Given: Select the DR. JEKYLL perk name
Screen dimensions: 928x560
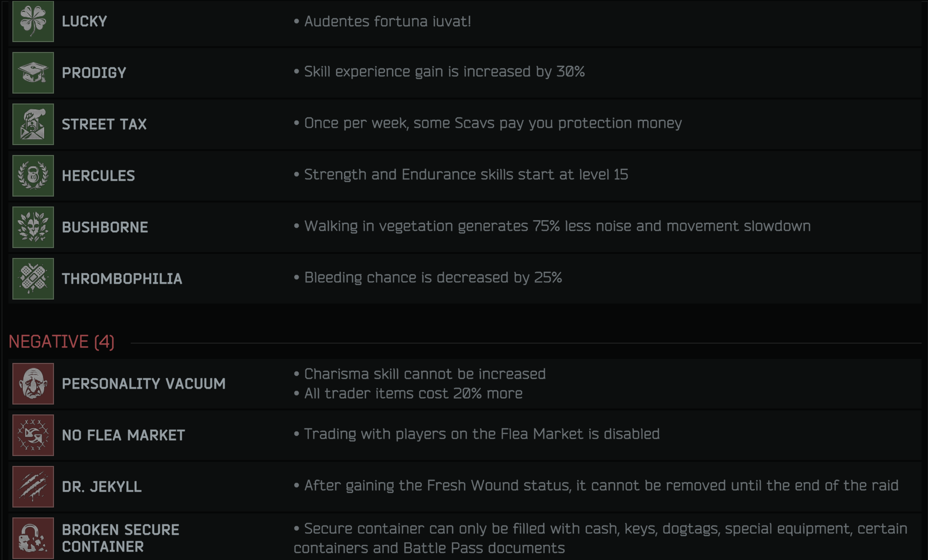Looking at the screenshot, I should (102, 487).
